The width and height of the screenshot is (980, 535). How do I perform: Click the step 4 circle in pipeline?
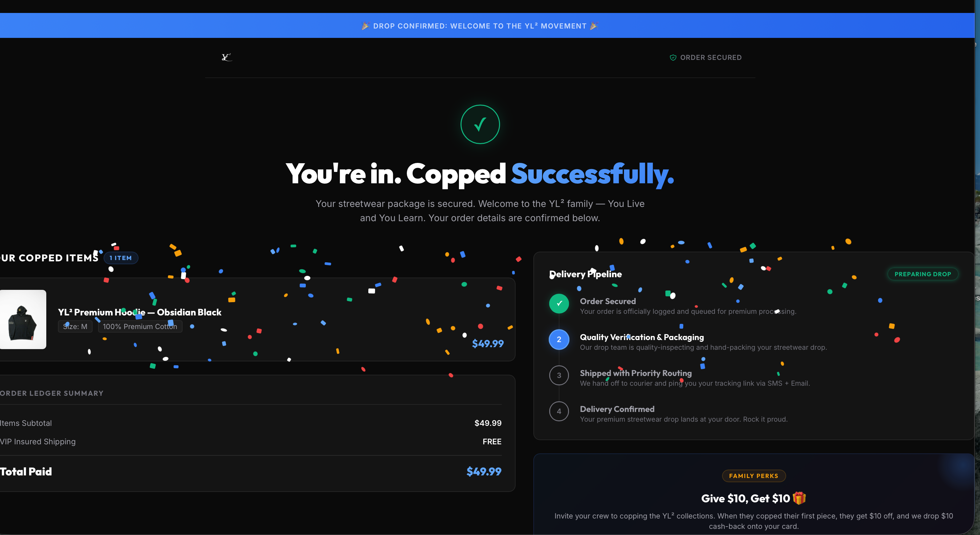[559, 411]
